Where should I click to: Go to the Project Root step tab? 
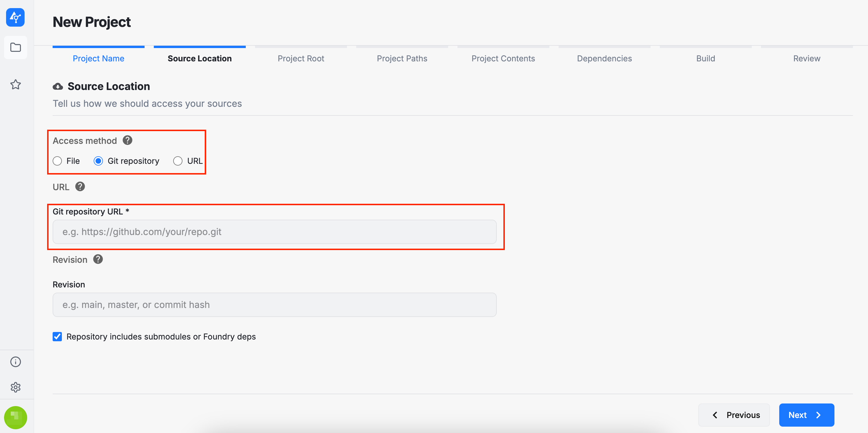click(301, 58)
